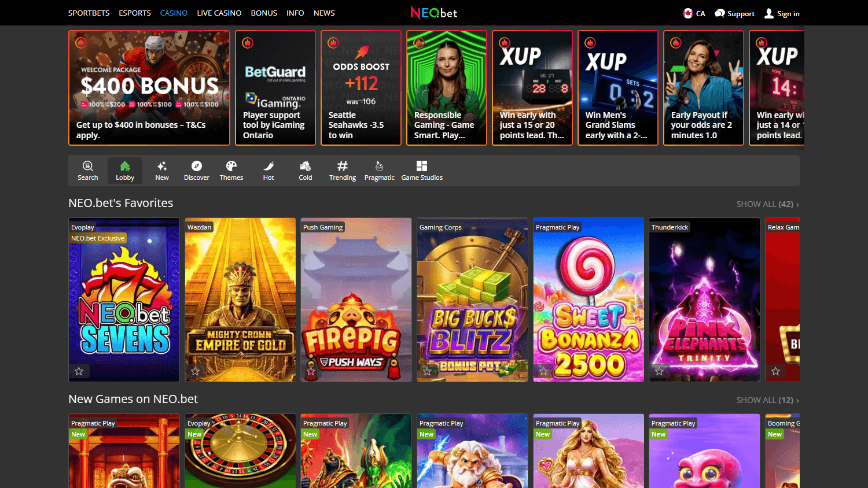
Task: Open the Info menu item
Action: (x=295, y=13)
